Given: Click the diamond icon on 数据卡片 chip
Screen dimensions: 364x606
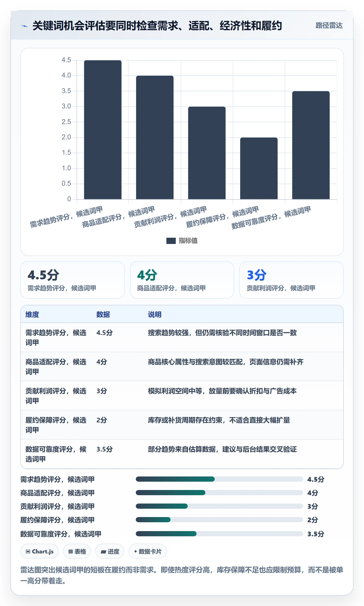Looking at the screenshot, I should [x=135, y=551].
